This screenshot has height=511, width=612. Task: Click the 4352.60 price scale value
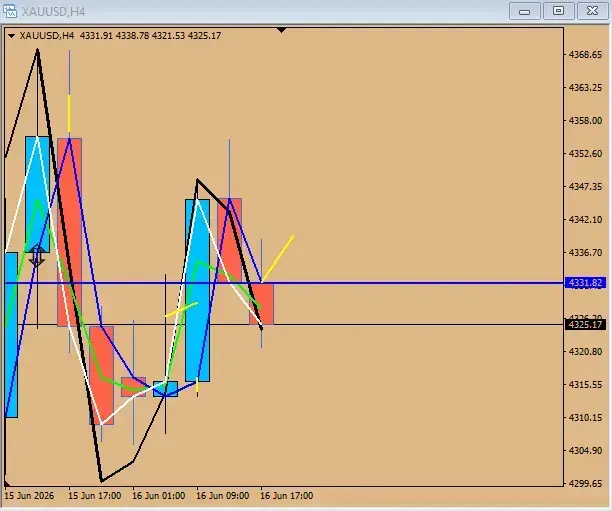coord(585,153)
